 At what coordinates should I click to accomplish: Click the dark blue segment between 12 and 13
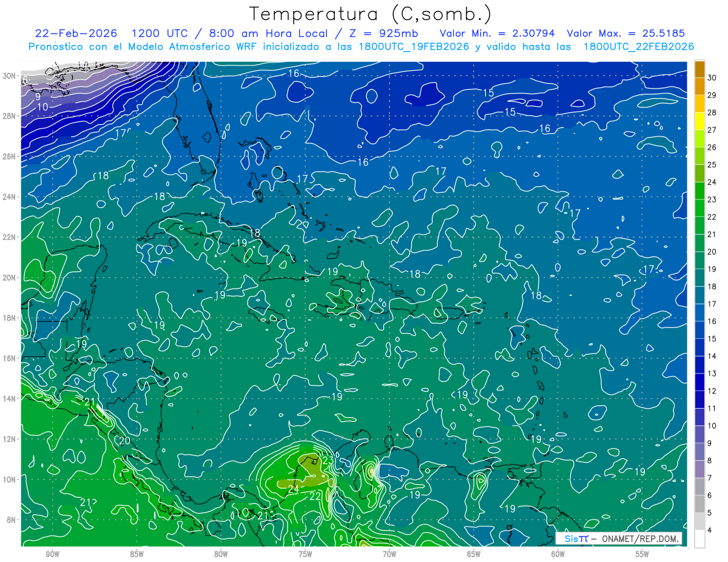tap(699, 382)
